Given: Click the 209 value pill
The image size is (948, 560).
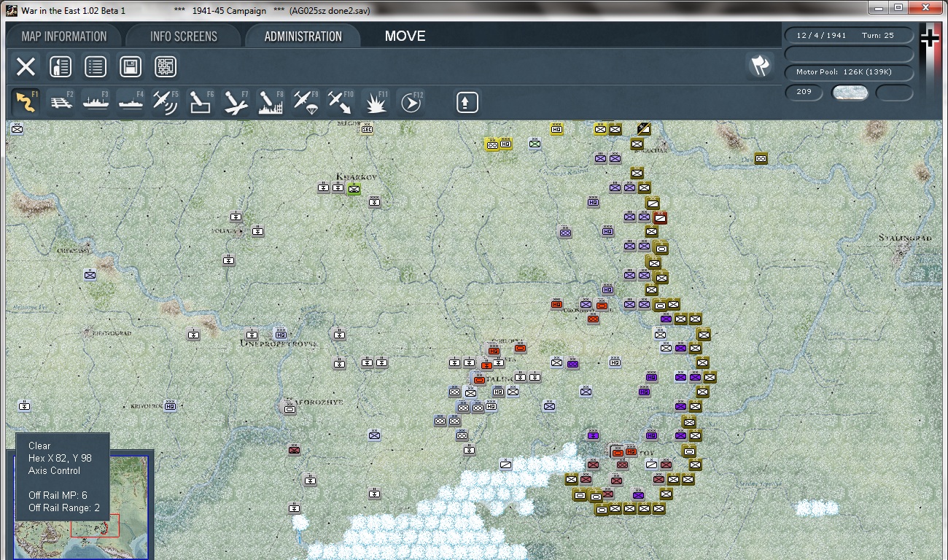Looking at the screenshot, I should 804,93.
